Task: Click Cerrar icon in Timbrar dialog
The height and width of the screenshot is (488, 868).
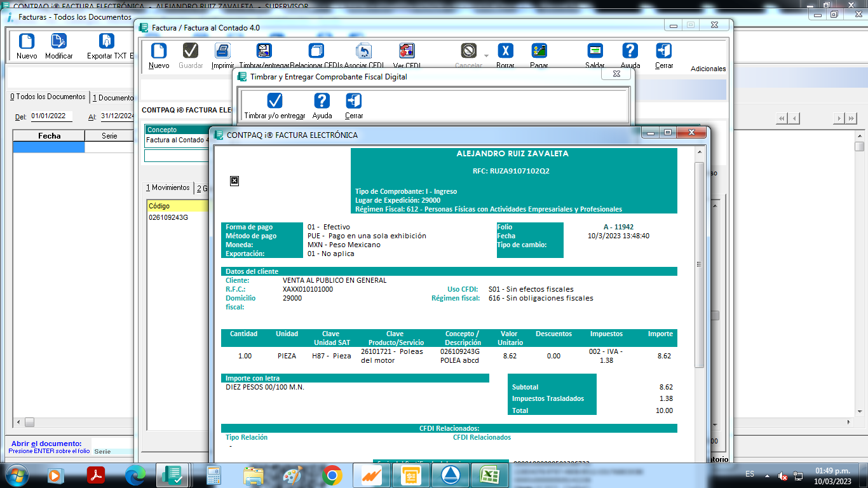Action: (x=354, y=101)
